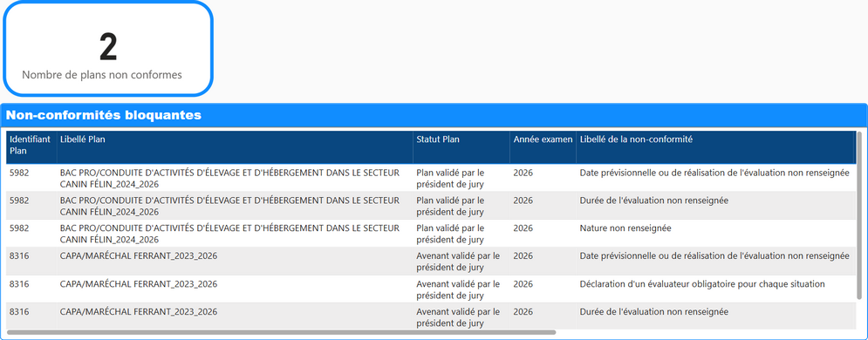
Task: Click year 2026 in 'Nature non renseignée' row
Action: [523, 228]
